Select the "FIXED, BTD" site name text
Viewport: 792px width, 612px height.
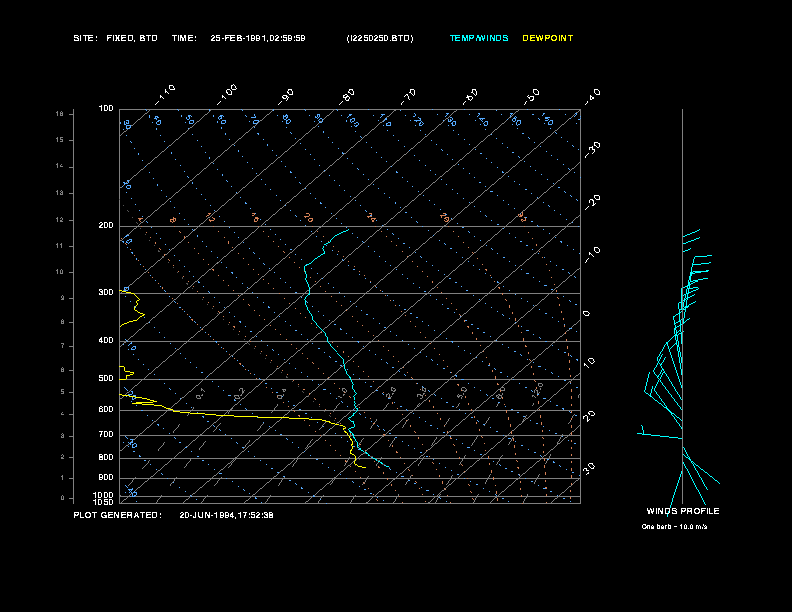132,38
